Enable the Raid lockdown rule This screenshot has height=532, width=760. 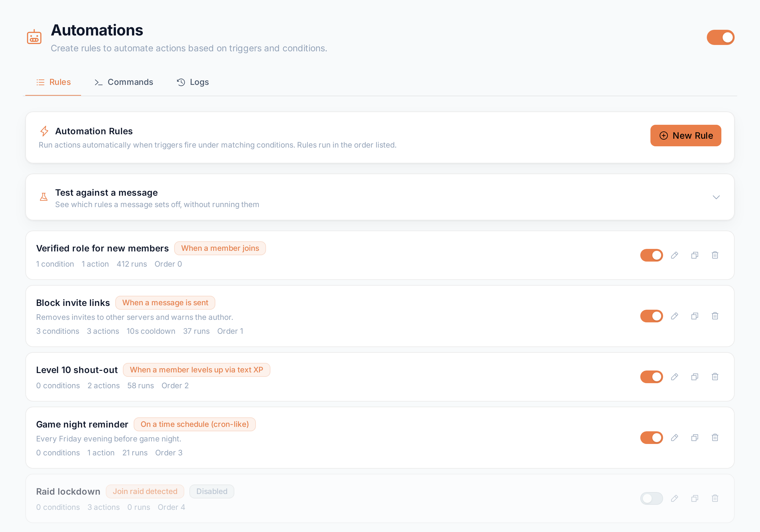[651, 498]
